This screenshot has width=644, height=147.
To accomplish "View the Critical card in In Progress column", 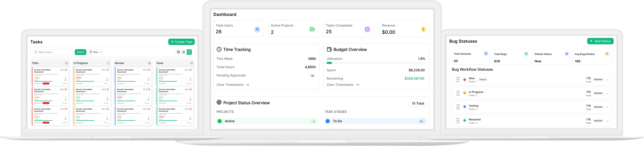I will pyautogui.click(x=103, y=70).
